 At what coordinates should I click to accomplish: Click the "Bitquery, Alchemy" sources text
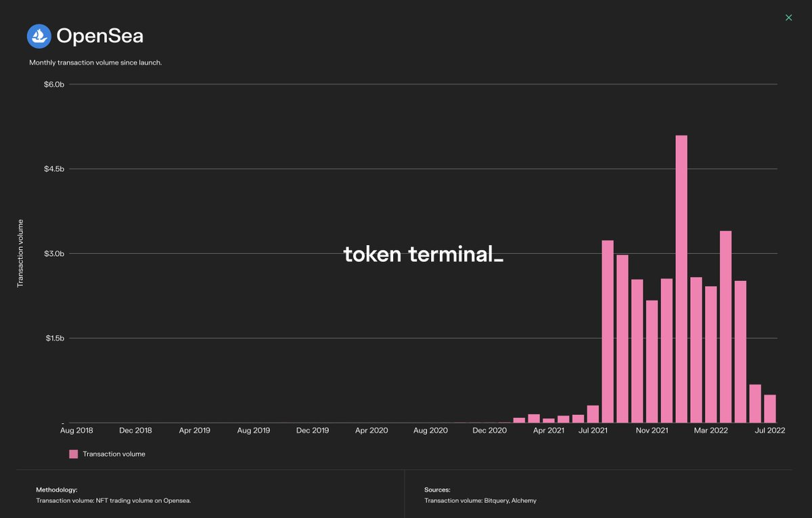coord(512,500)
